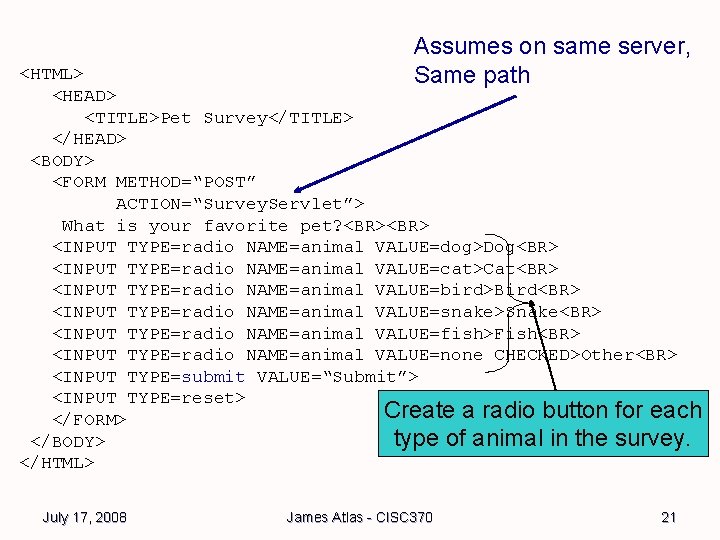Select the <TITLE>Pet Survey</TITLE> line

click(219, 118)
